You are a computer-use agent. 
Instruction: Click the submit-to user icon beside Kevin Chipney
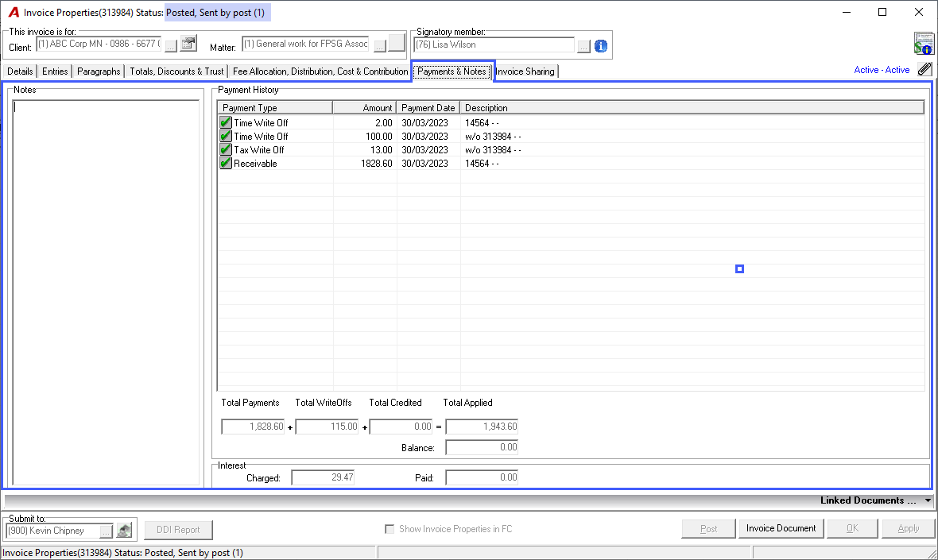[124, 530]
